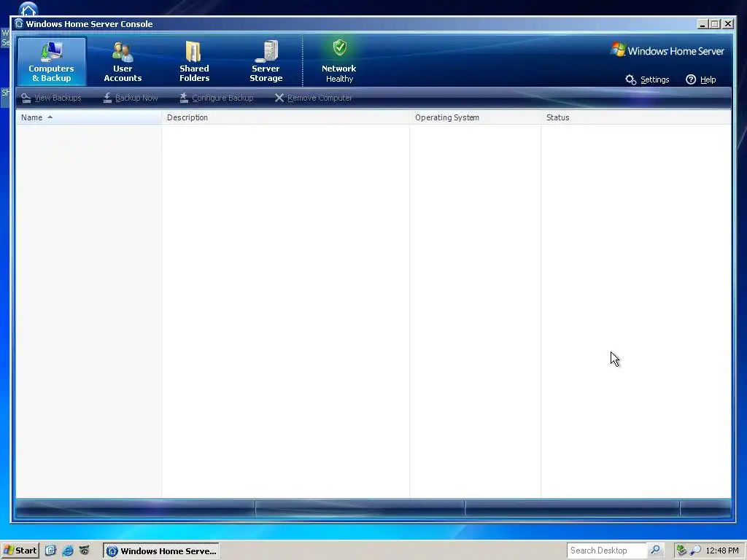Switch to the Server Storage tab
The height and width of the screenshot is (560, 747).
pyautogui.click(x=266, y=61)
